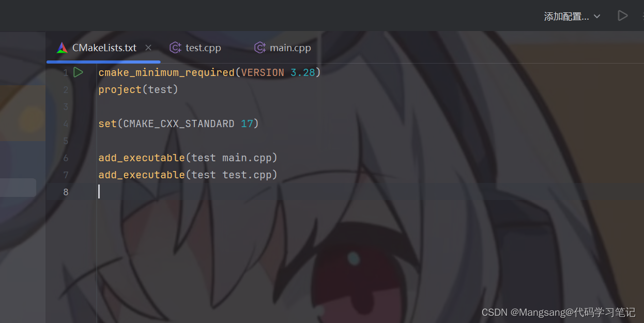Click on CMAKE_CXX_STANDARD variable name
Screen dimensions: 644x323
pyautogui.click(x=179, y=124)
